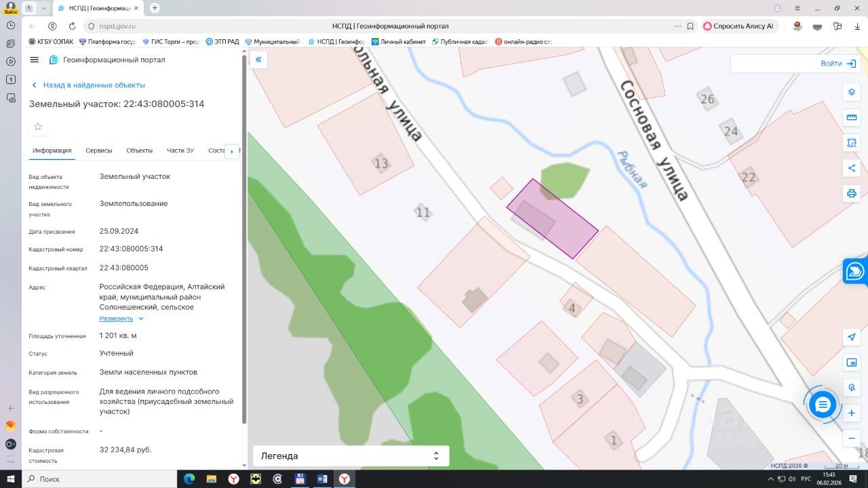This screenshot has height=488, width=868.
Task: Open the map overview window tool
Action: (852, 363)
